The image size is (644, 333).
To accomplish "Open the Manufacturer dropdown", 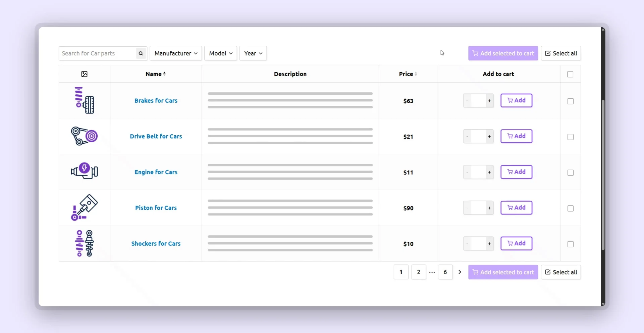I will 176,53.
